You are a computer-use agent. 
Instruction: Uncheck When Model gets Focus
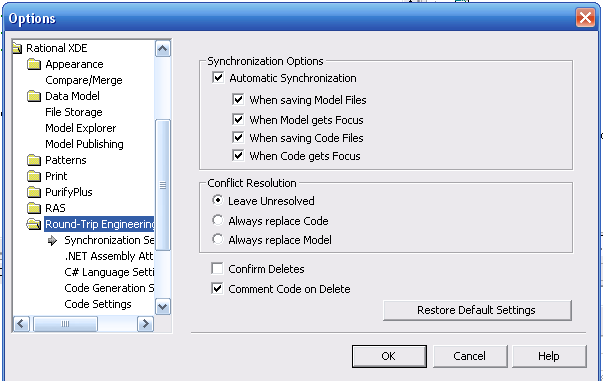coord(238,119)
